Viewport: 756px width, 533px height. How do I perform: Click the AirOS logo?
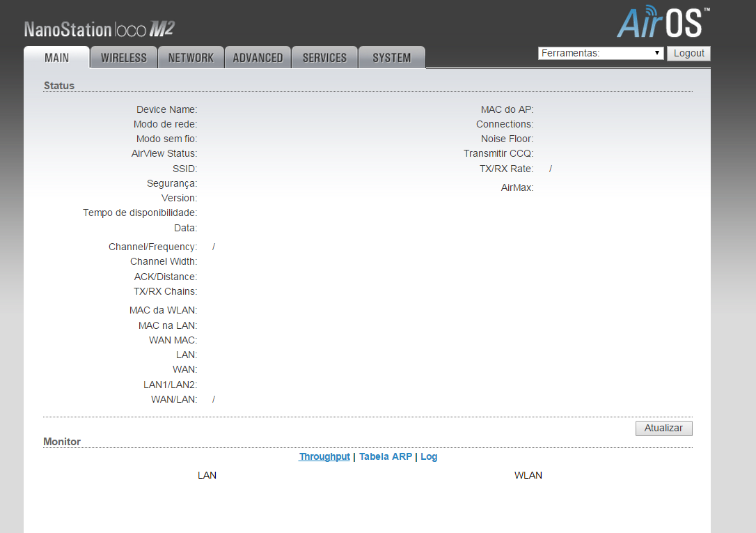[x=663, y=22]
